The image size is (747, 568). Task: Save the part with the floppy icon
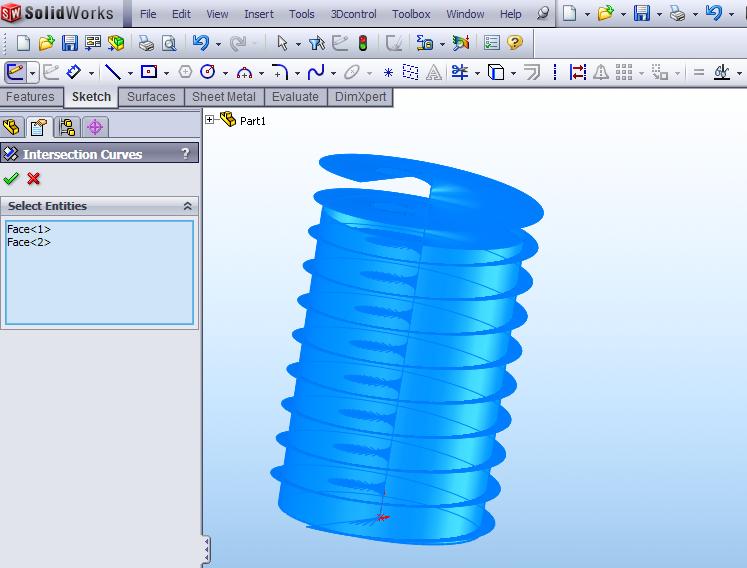(x=70, y=43)
